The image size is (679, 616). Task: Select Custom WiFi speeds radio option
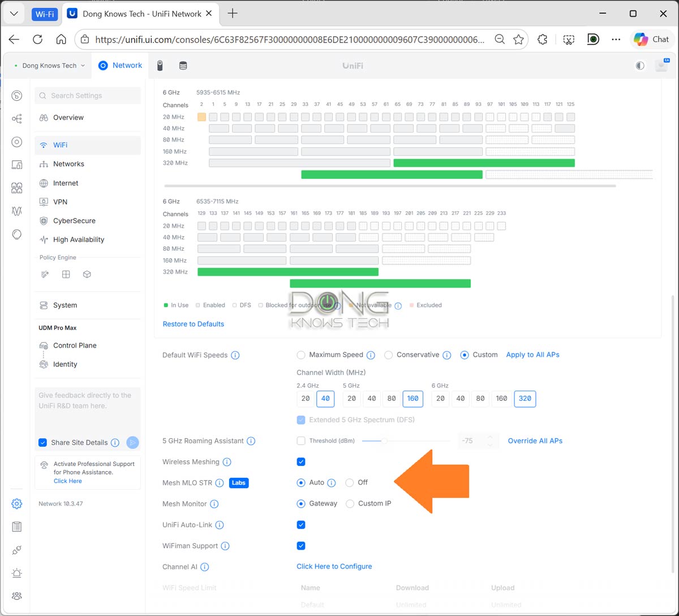tap(465, 355)
